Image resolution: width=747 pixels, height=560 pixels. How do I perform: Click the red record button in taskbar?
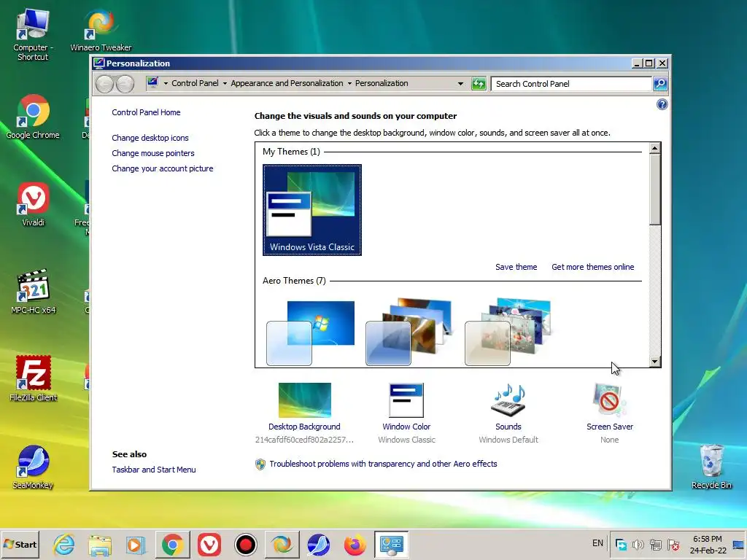click(x=245, y=544)
